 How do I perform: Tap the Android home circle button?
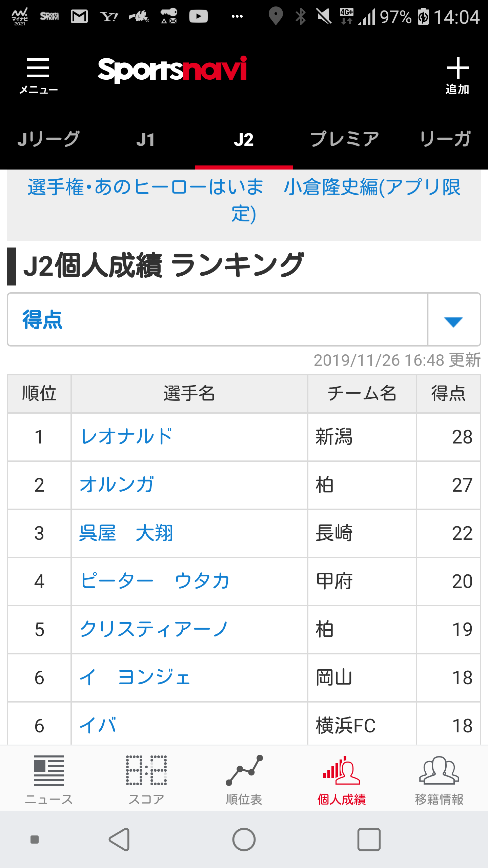coord(244,840)
